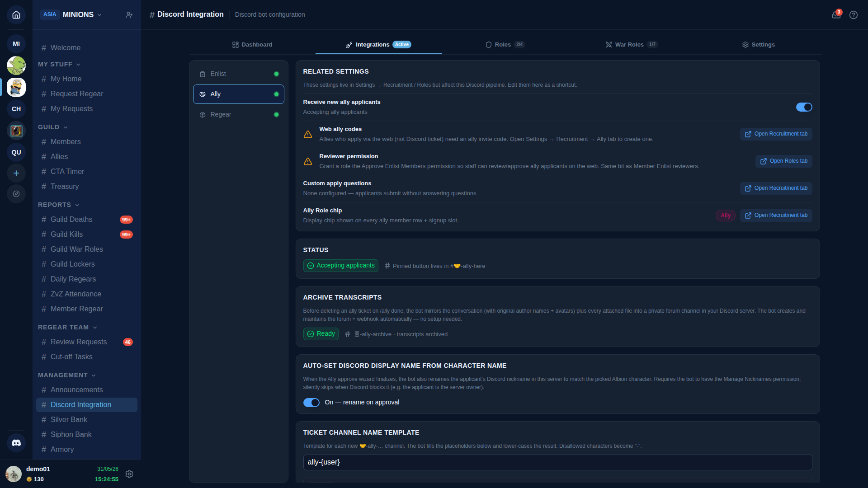Click Reviewer permission warning icon

click(x=308, y=161)
